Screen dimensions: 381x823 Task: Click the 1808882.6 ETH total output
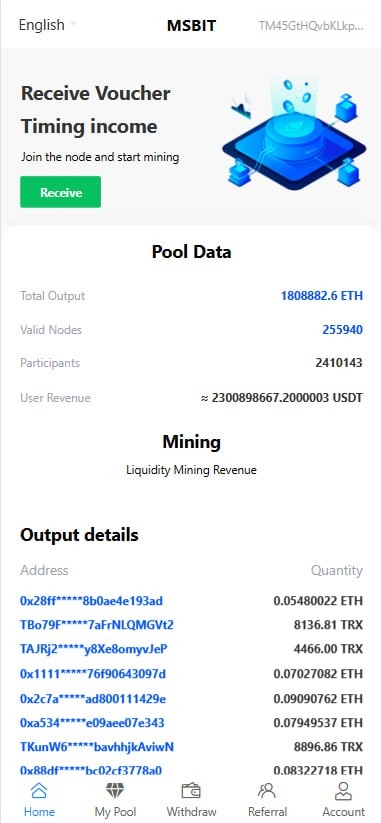(x=322, y=296)
